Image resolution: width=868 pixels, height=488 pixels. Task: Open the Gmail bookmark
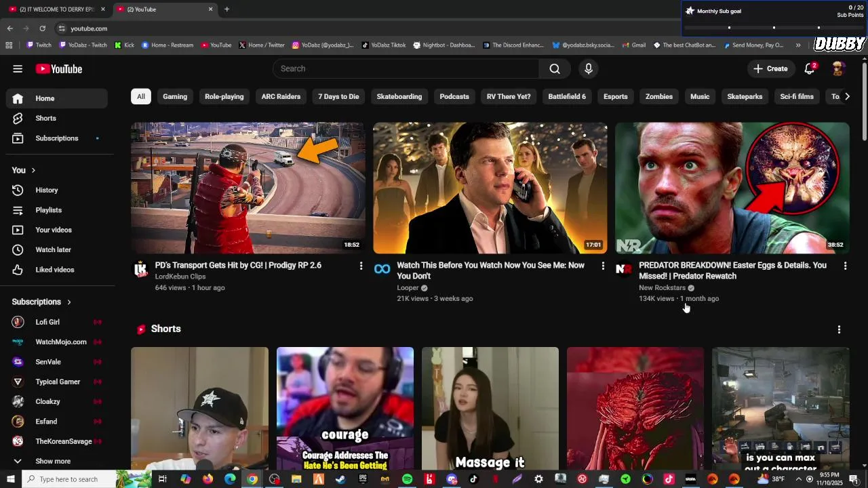pyautogui.click(x=634, y=45)
